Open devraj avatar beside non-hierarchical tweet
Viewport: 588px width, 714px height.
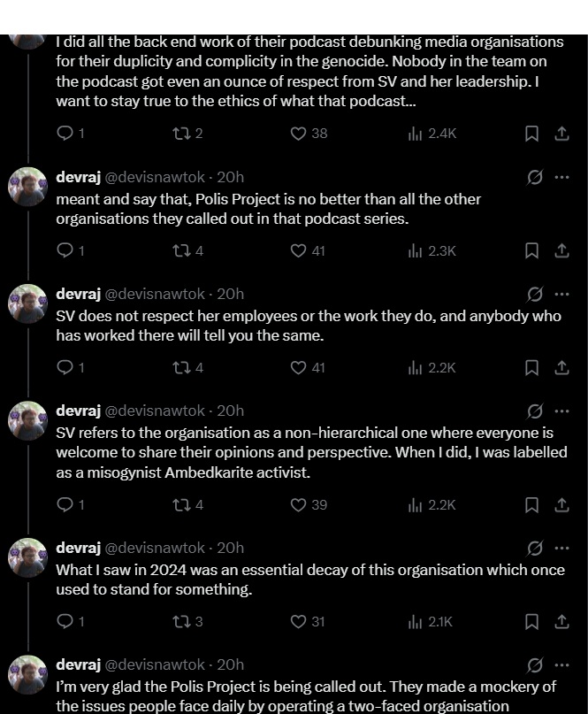point(27,421)
